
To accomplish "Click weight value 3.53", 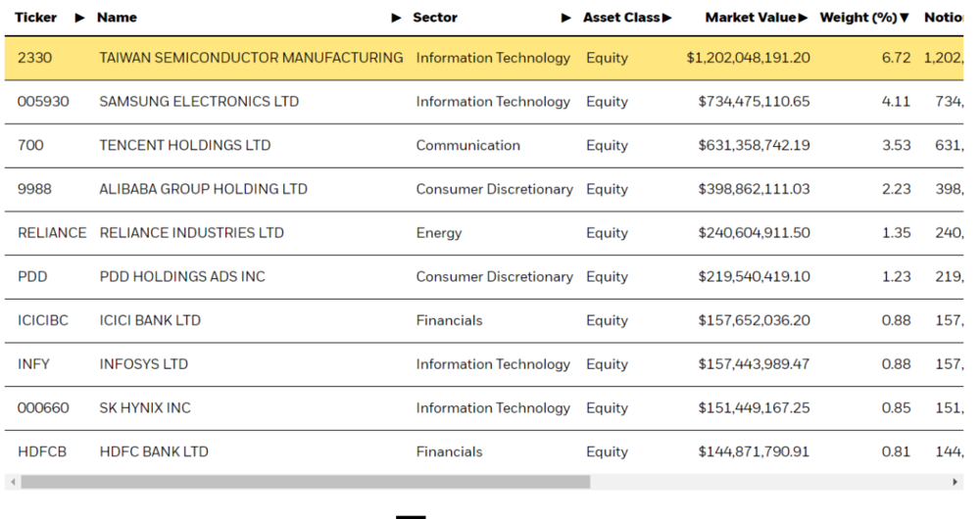I will click(x=897, y=145).
